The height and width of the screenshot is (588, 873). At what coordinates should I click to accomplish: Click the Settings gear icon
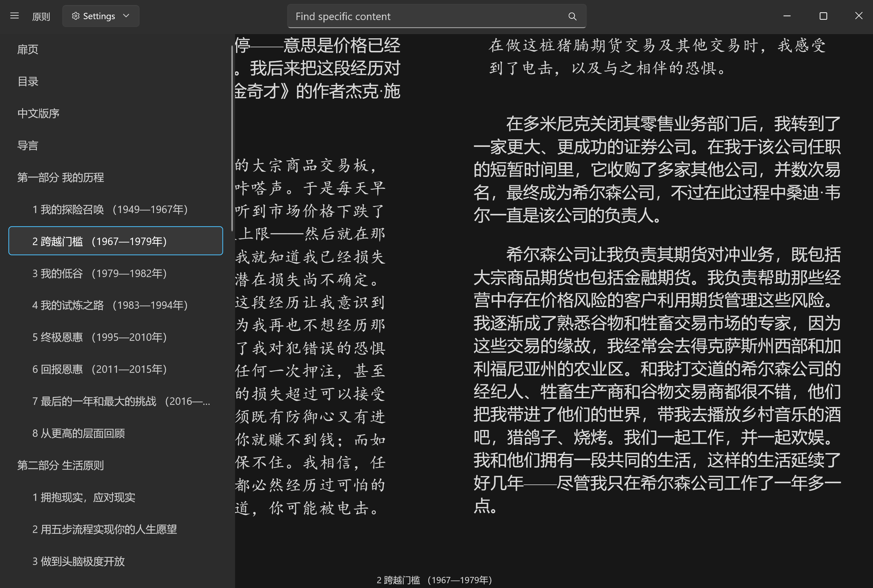click(75, 16)
